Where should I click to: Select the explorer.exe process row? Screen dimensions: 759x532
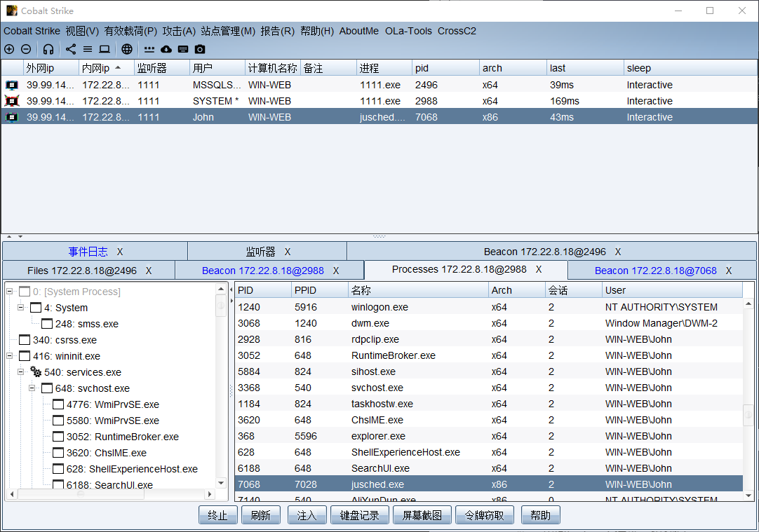[489, 436]
